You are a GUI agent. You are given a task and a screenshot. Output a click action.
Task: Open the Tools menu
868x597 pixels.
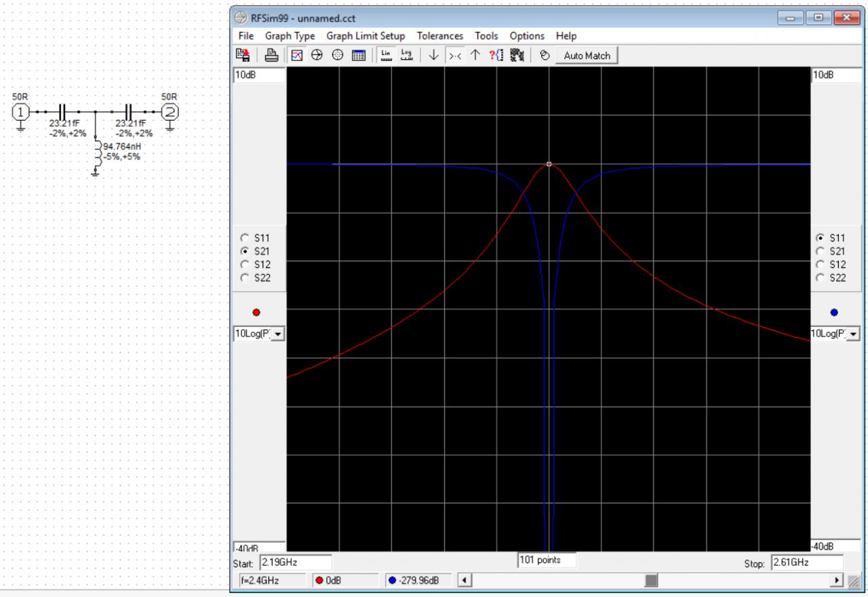point(486,36)
